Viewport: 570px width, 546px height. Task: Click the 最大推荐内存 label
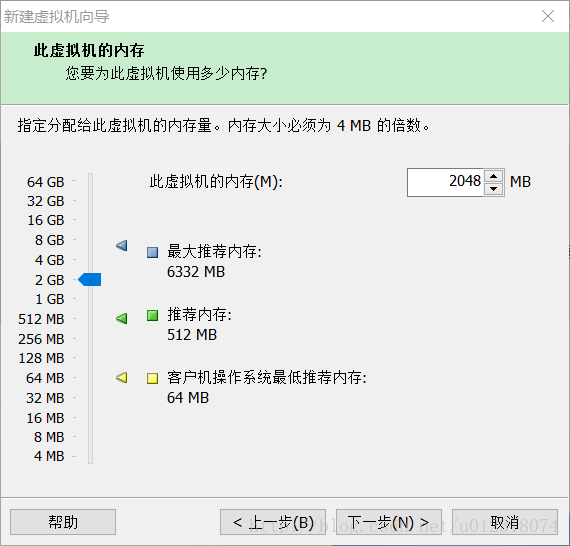[x=214, y=251]
